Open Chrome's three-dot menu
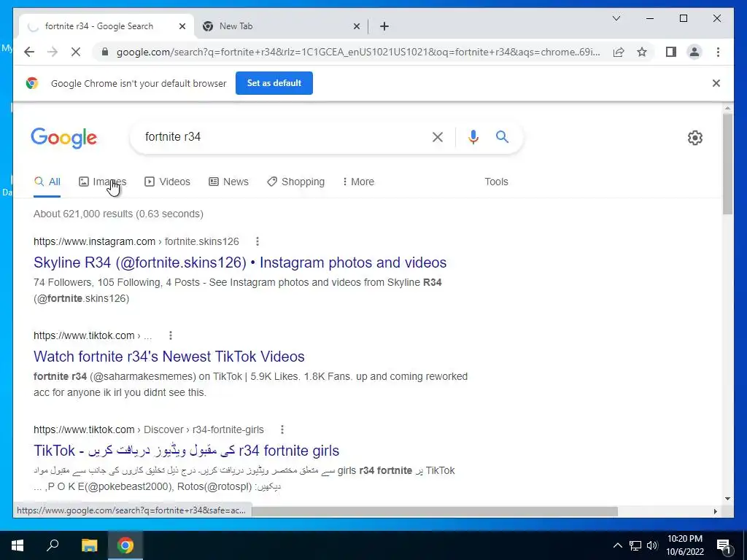Screen dimensions: 747x560 [718, 52]
